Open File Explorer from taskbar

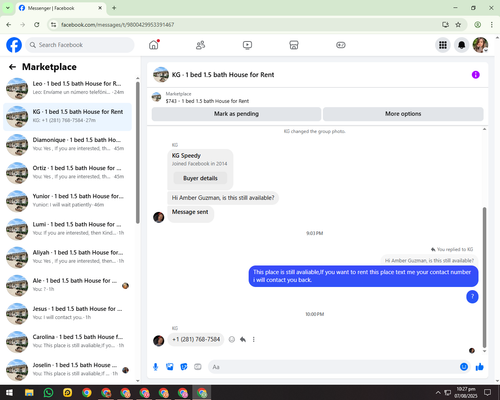point(29,393)
